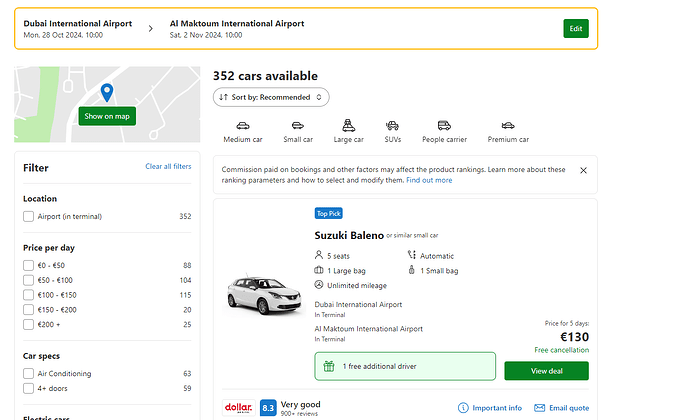Click the Free cancellation text
The width and height of the screenshot is (690, 420).
tap(562, 350)
